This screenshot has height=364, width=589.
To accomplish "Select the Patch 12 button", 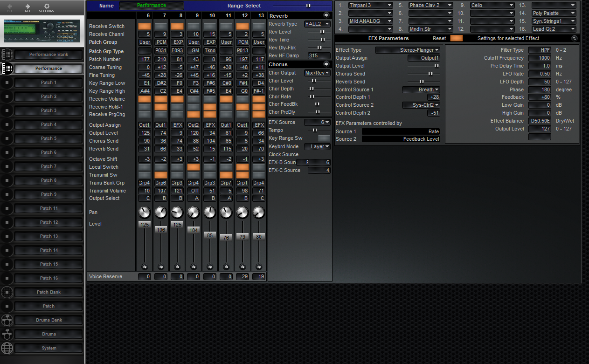I will 49,222.
